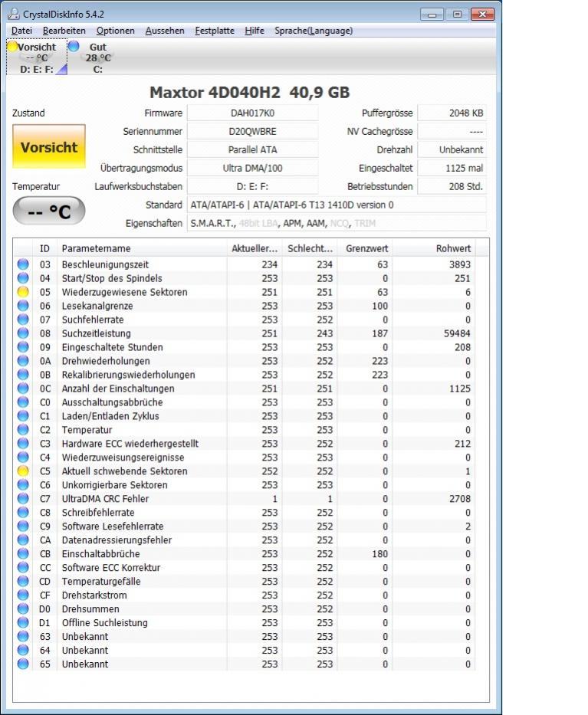Viewport: 588px width, 715px height.
Task: Select the Unbekannt row with ID 63
Action: click(x=245, y=637)
